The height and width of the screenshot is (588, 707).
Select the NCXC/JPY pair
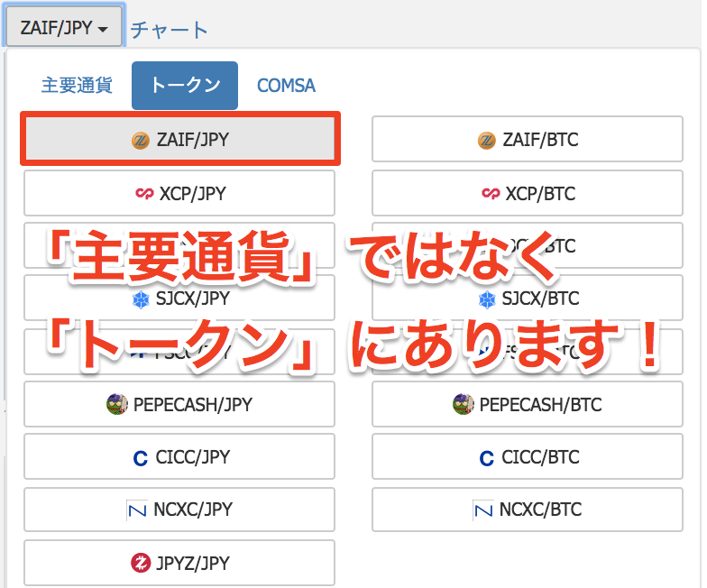tap(179, 509)
